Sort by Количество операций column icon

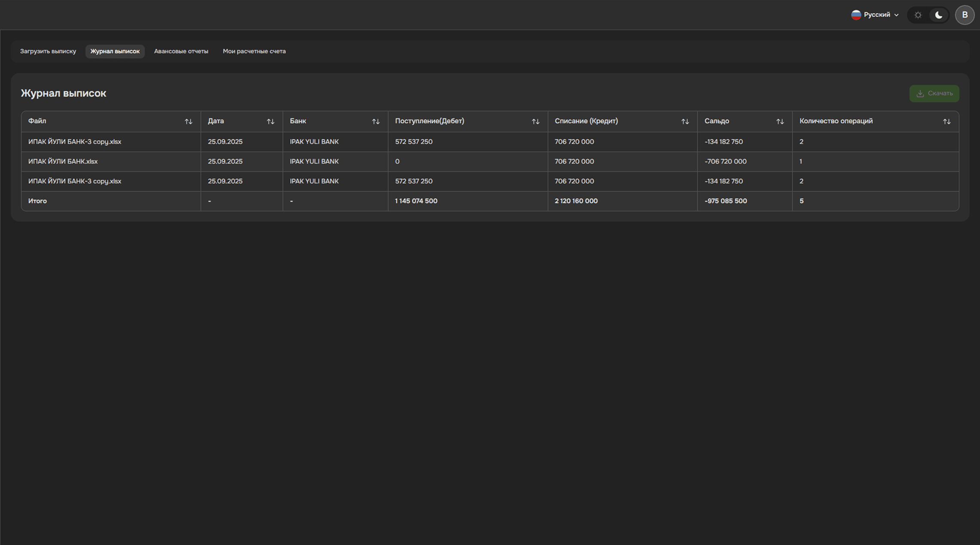[x=946, y=122]
